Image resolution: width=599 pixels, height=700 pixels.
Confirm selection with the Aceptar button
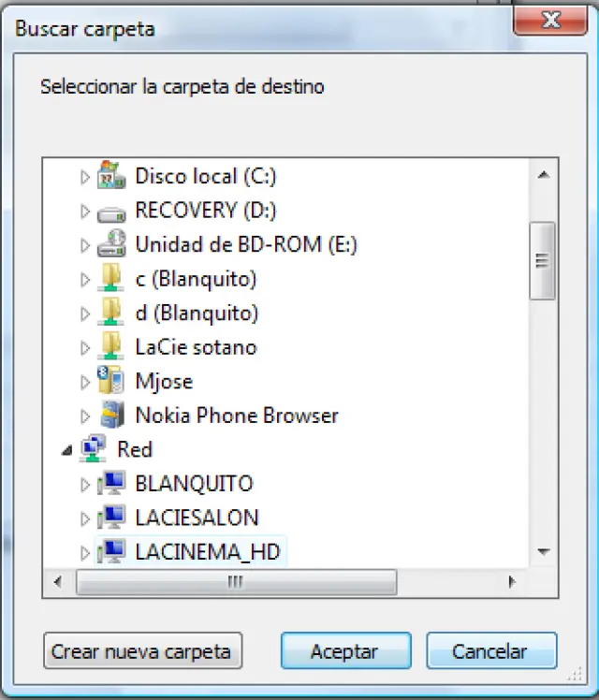click(x=344, y=651)
